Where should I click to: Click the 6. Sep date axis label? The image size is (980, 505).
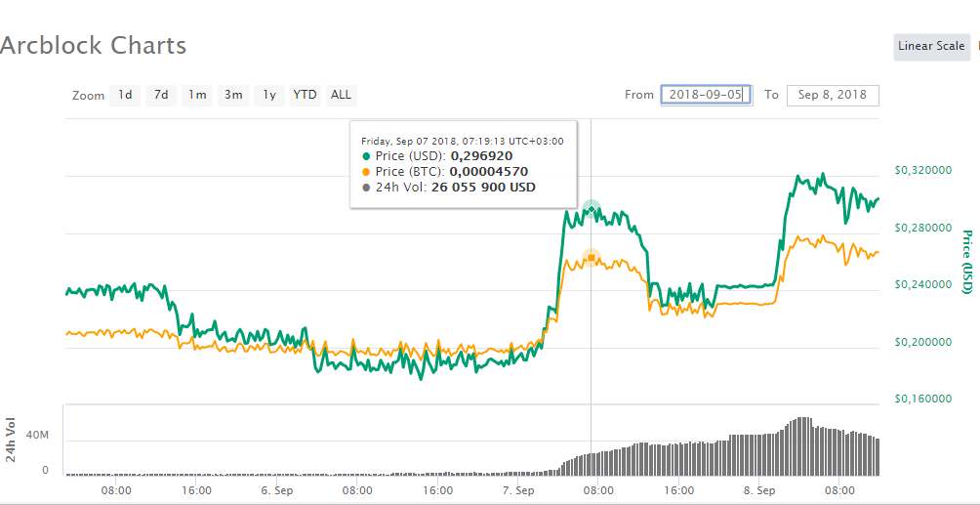(x=277, y=491)
